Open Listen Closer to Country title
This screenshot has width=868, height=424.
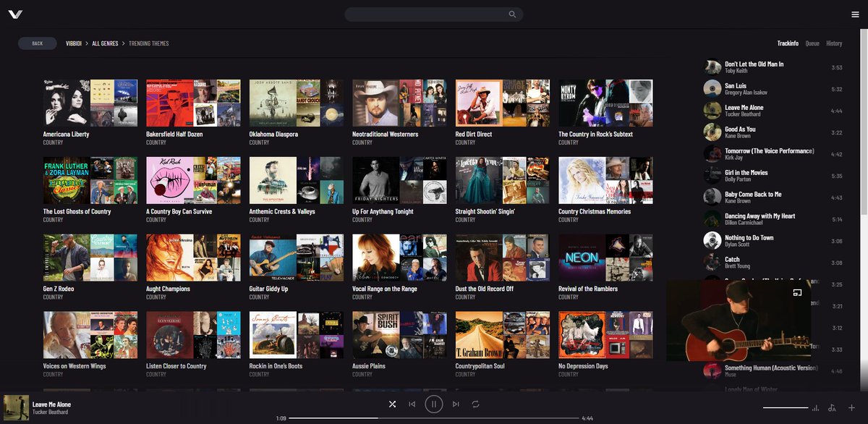pyautogui.click(x=176, y=367)
